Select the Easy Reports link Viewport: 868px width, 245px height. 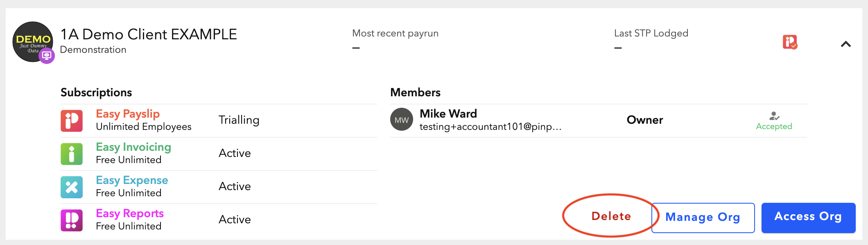pos(130,213)
